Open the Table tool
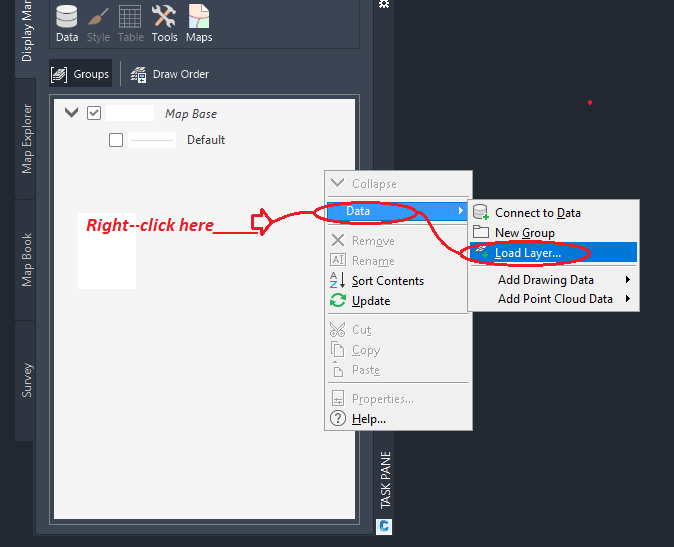The image size is (674, 547). tap(130, 24)
